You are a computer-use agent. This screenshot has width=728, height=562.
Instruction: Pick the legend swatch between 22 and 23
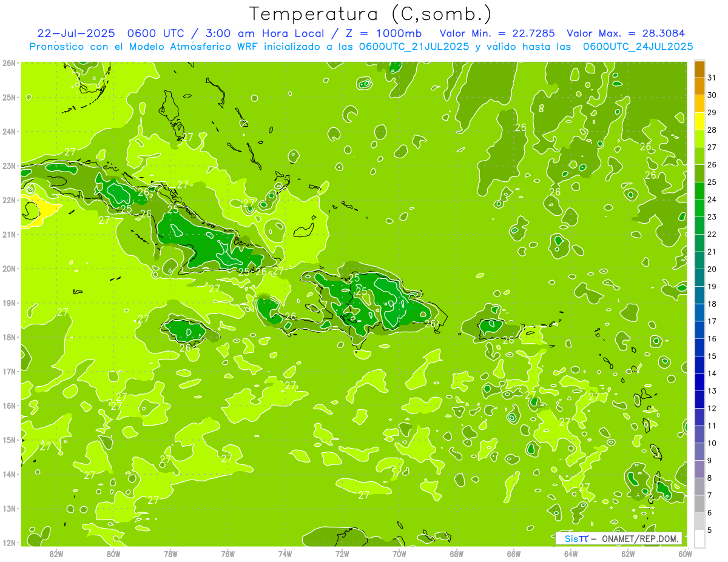point(699,226)
